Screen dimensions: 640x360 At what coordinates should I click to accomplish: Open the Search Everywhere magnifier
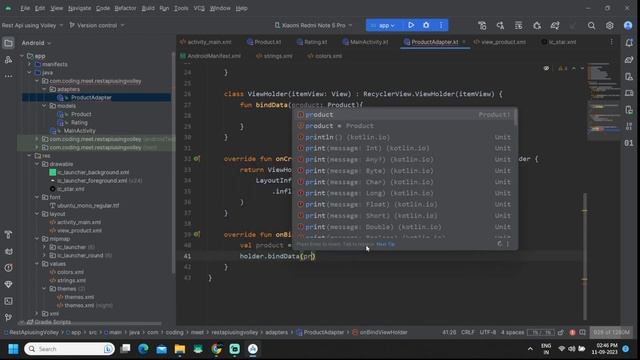click(x=591, y=26)
